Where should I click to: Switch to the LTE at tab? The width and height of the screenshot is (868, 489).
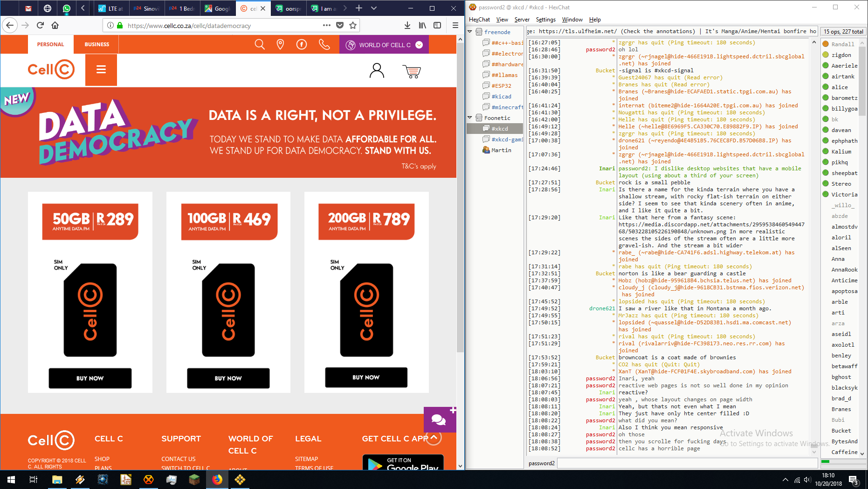[111, 8]
